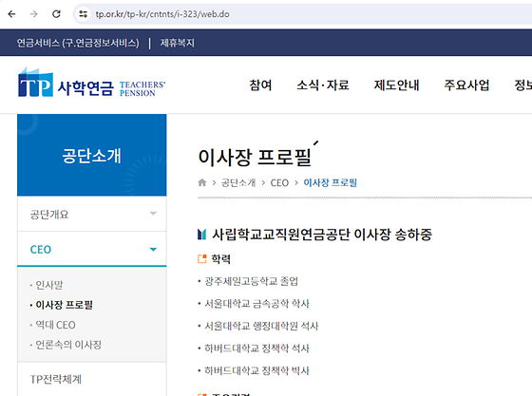This screenshot has height=396, width=532.
Task: Select 이사장 프로필 in sidebar
Action: [x=64, y=305]
